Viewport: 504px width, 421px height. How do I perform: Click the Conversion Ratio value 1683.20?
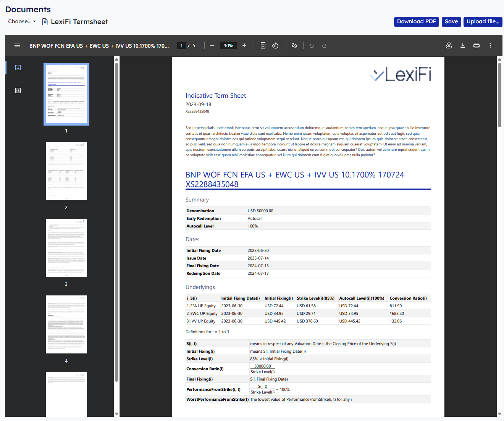(x=397, y=313)
